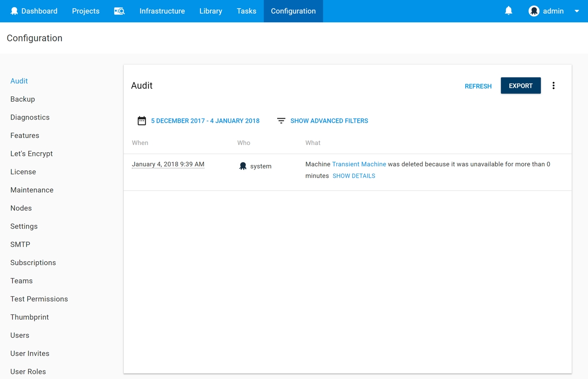
Task: Show advanced filters panel
Action: click(x=329, y=121)
